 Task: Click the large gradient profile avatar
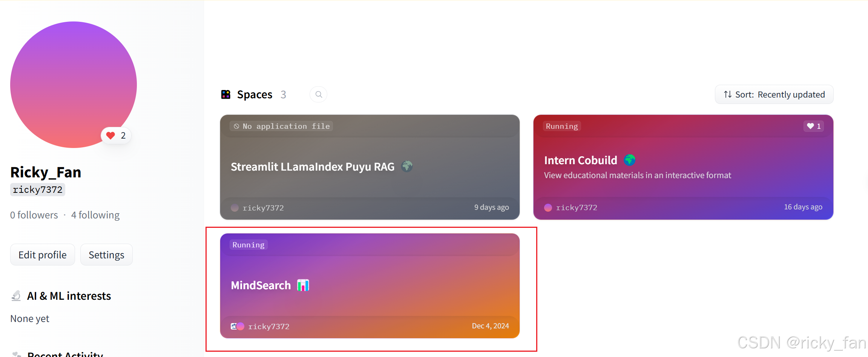[x=74, y=84]
